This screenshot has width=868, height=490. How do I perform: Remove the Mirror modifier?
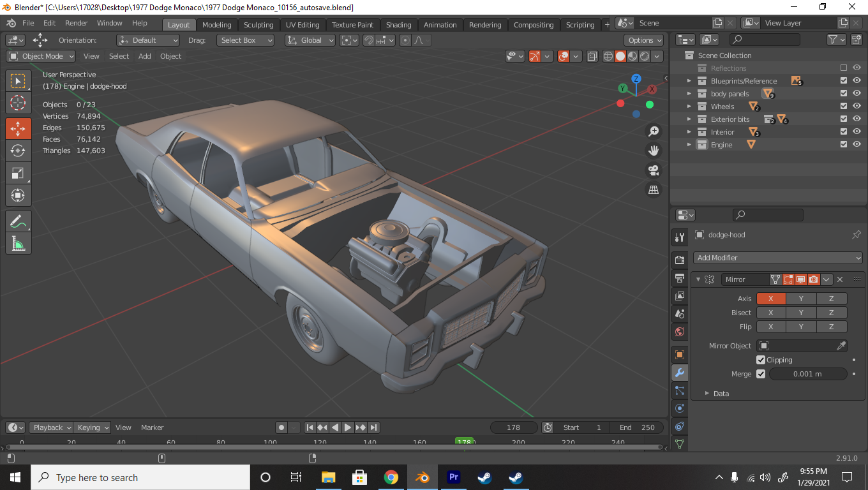[x=840, y=279]
